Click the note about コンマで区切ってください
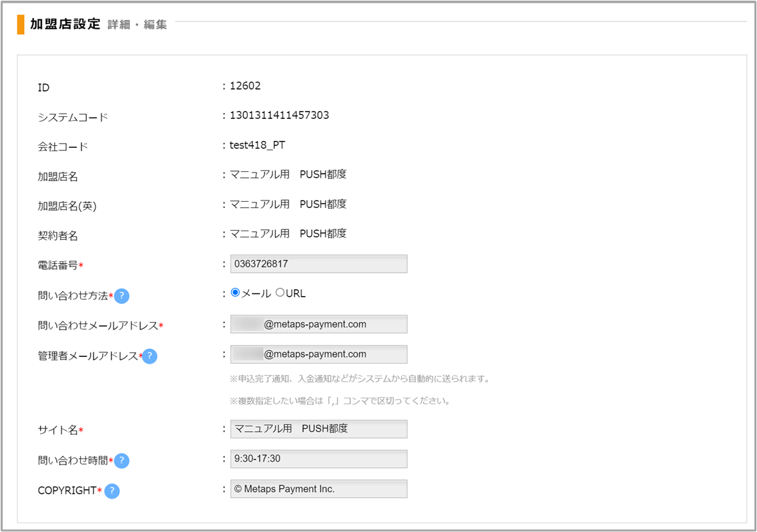 coord(339,402)
